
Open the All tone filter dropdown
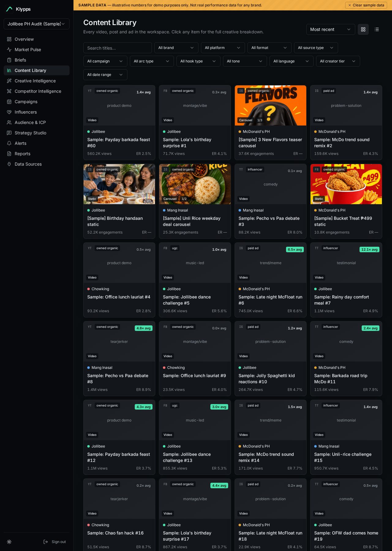coord(245,61)
